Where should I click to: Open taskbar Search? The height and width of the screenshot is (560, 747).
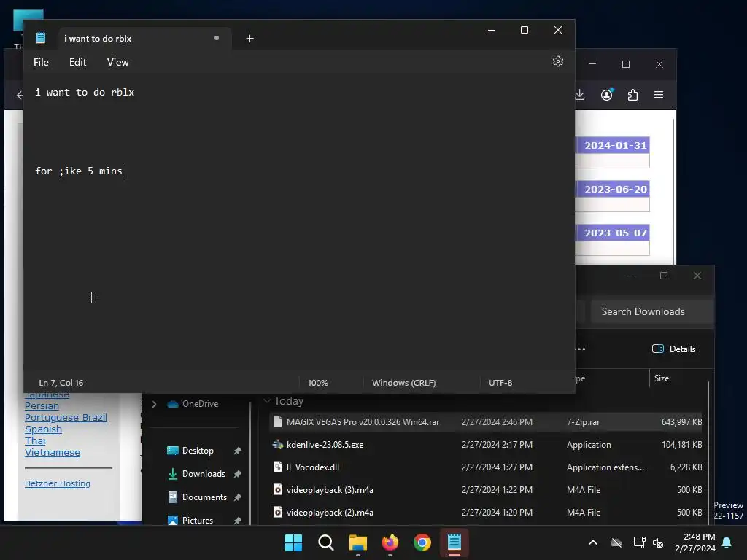pyautogui.click(x=326, y=542)
